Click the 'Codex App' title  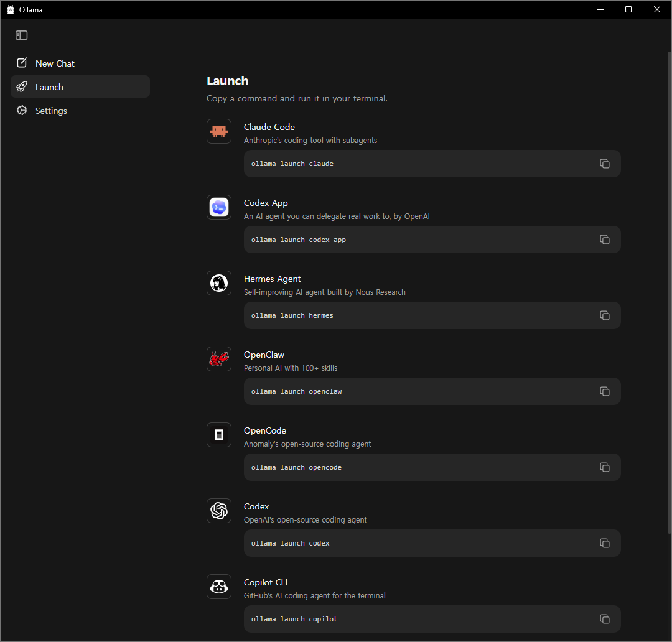[x=266, y=203]
